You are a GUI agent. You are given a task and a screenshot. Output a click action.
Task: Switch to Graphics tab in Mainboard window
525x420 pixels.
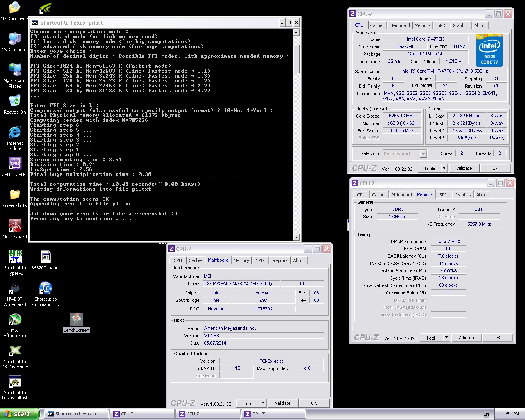pos(279,260)
